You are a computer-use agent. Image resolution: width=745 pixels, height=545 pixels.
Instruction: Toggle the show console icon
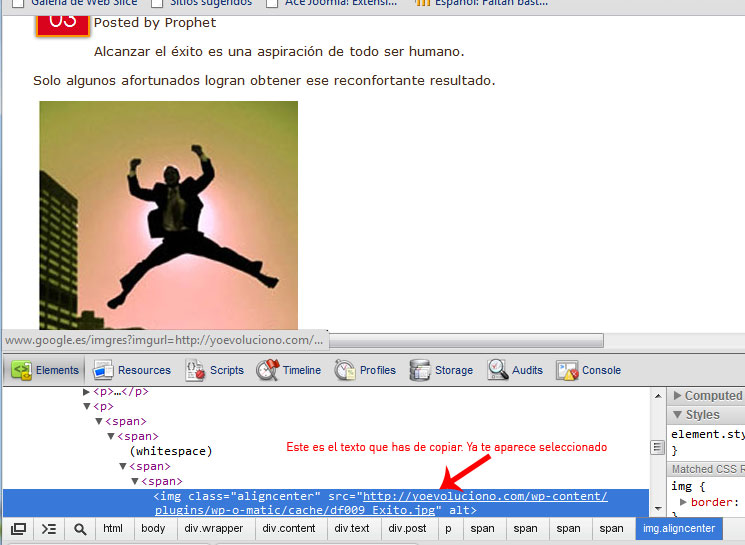[x=49, y=529]
